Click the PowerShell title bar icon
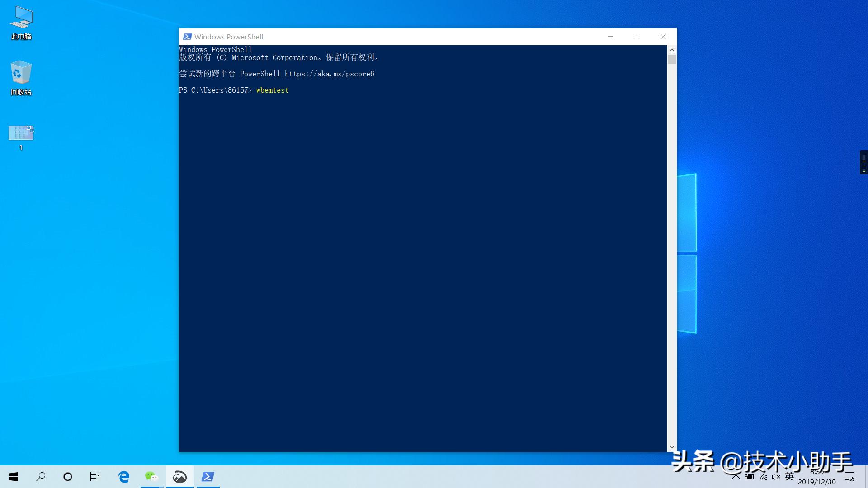 (x=187, y=37)
